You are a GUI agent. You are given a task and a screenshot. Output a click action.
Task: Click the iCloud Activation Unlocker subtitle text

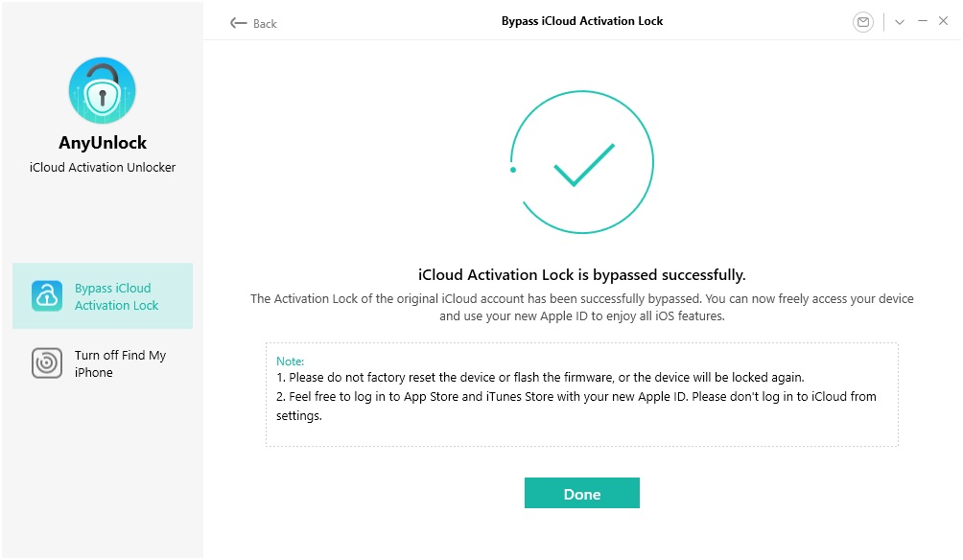[x=102, y=167]
